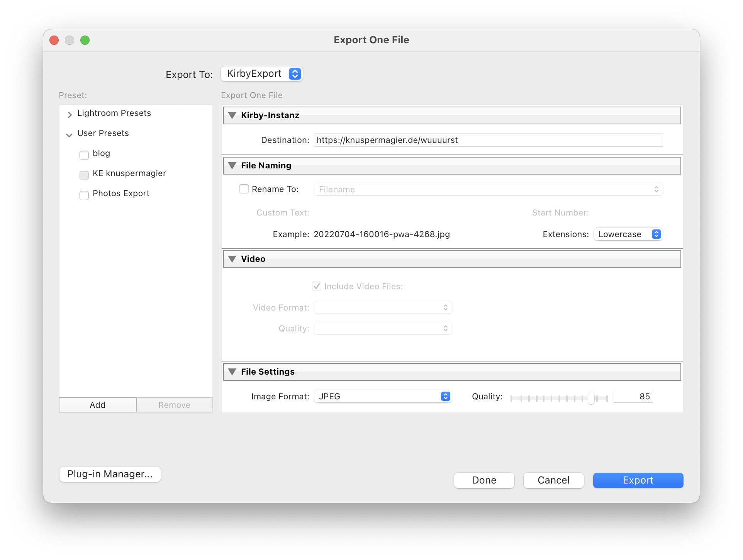Collapse the File Settings section triangle
Screen dimensions: 743x560
click(232, 372)
